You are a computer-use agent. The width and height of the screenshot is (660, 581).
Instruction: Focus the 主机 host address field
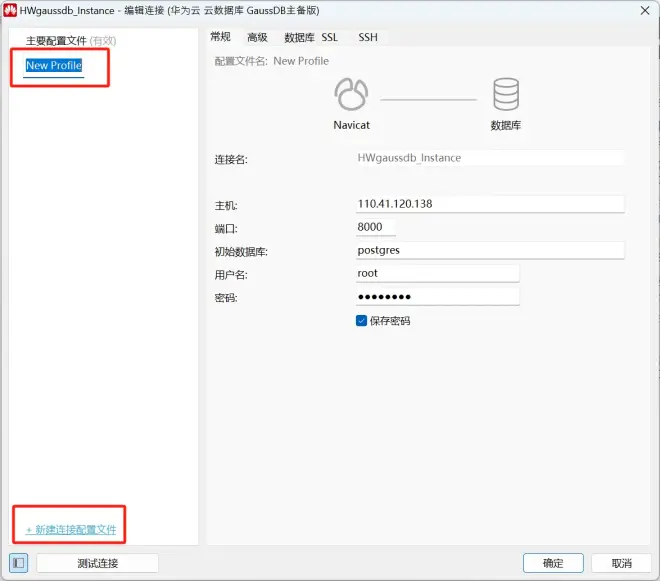[490, 204]
